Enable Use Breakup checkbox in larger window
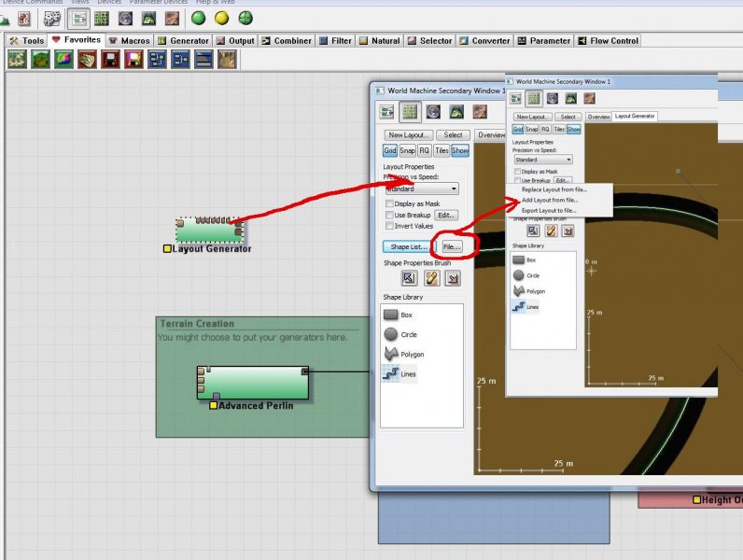The height and width of the screenshot is (560, 743). click(x=389, y=215)
